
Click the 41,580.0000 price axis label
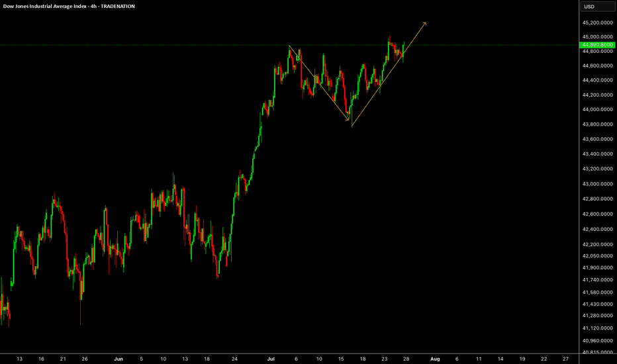pyautogui.click(x=597, y=293)
